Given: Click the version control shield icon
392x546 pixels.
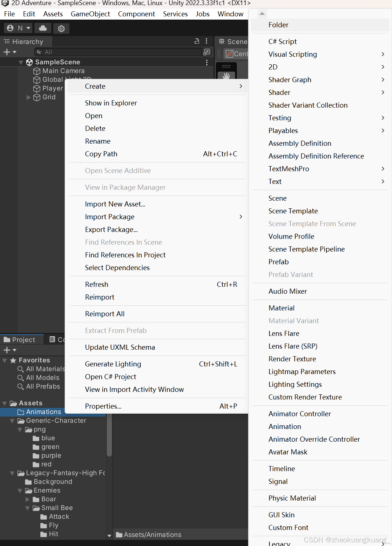Looking at the screenshot, I should pos(61,28).
